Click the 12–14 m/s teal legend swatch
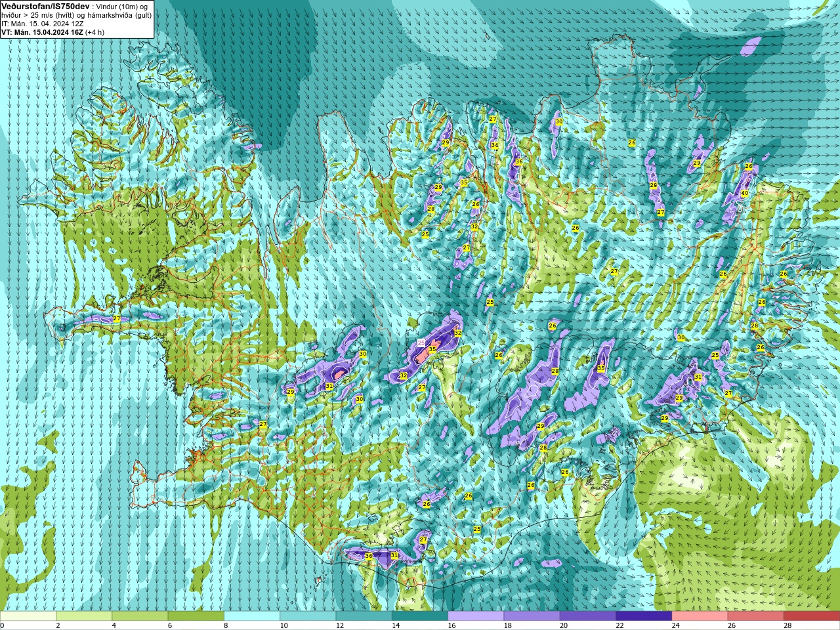 (x=364, y=616)
